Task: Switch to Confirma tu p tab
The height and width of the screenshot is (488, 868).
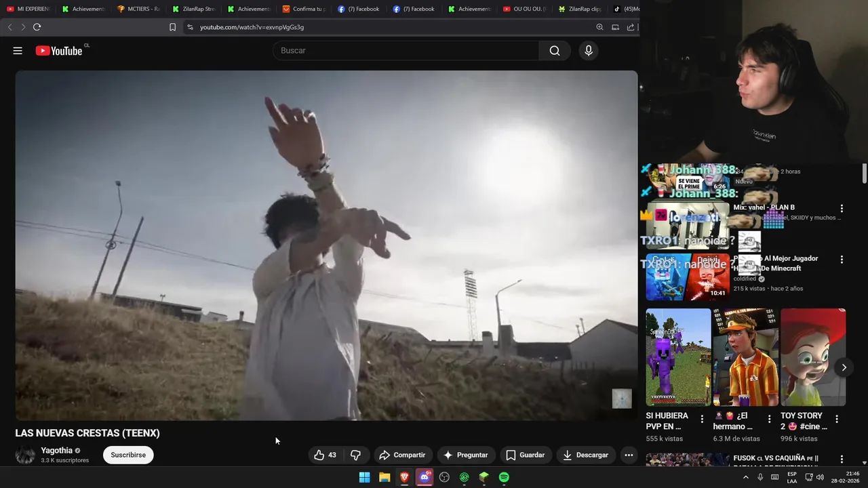Action: click(304, 9)
